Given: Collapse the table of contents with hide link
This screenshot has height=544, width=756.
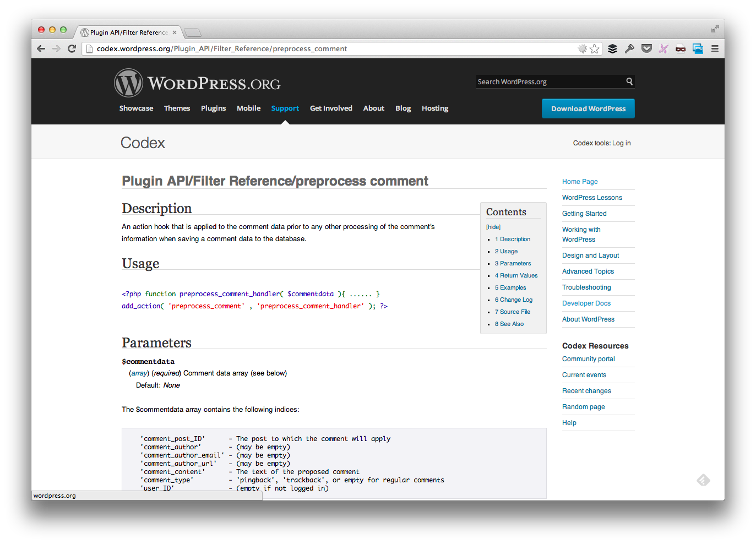Looking at the screenshot, I should coord(493,227).
